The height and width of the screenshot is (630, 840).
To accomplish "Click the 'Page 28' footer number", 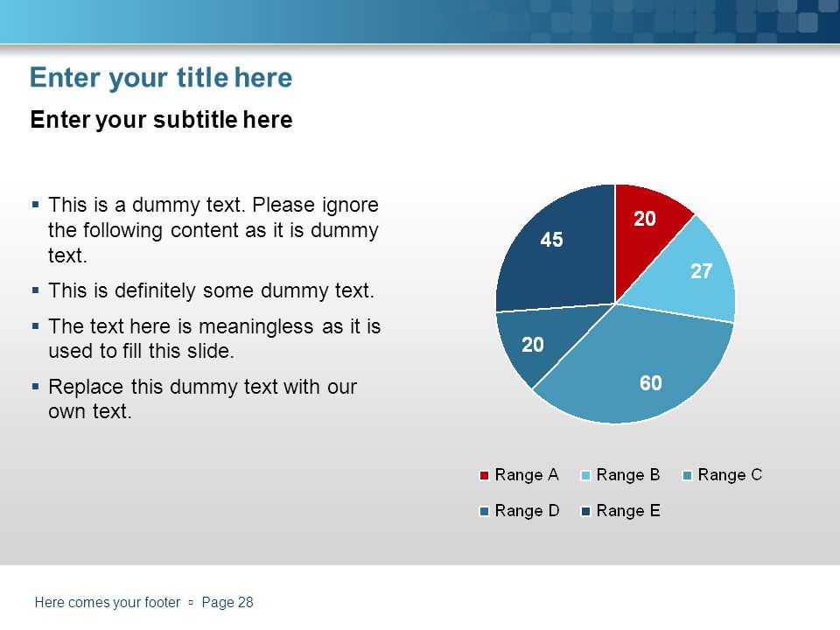I will coord(227,603).
